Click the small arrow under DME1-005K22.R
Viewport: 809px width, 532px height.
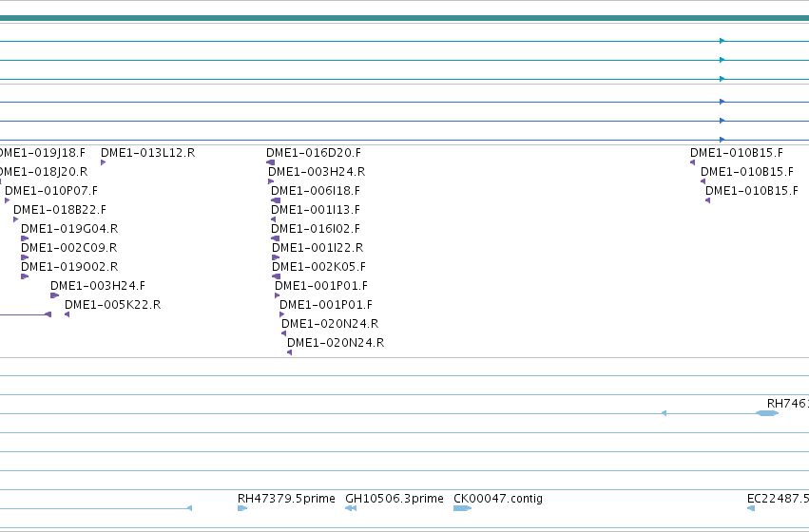point(67,314)
